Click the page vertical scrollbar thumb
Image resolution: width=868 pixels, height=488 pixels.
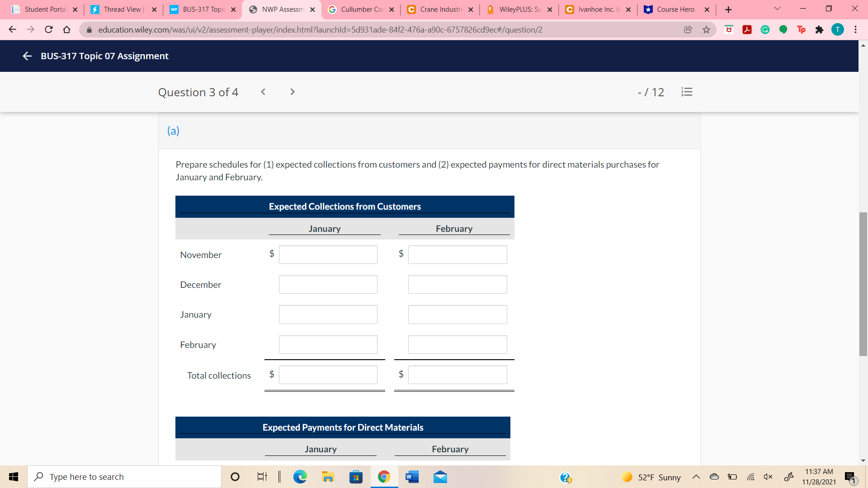tap(863, 284)
